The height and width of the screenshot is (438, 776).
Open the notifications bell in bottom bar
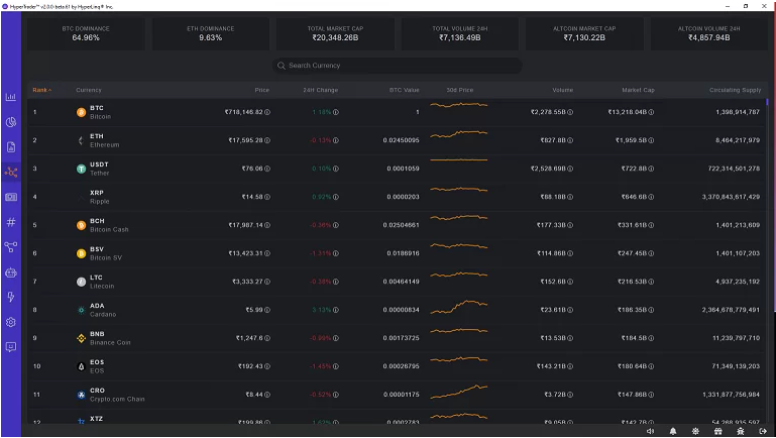[x=673, y=431]
